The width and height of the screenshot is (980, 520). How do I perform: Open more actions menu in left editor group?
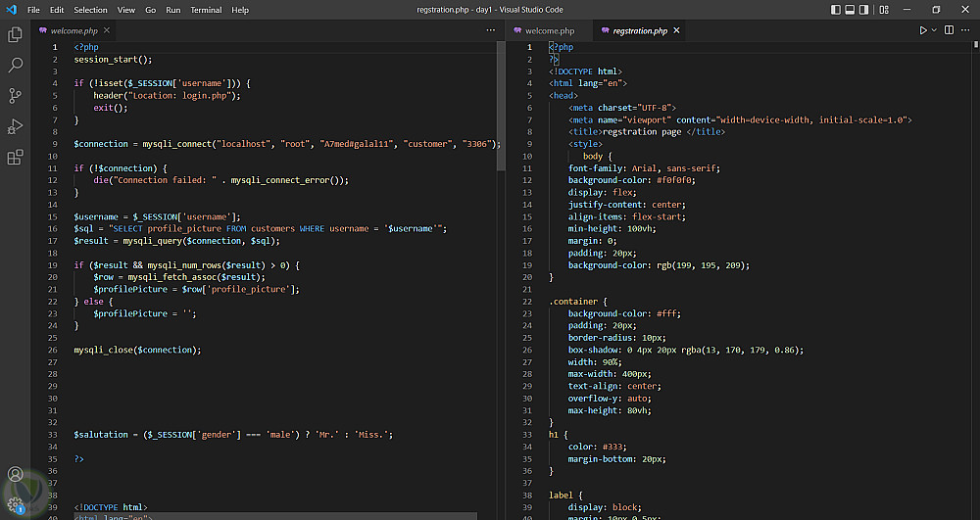491,30
